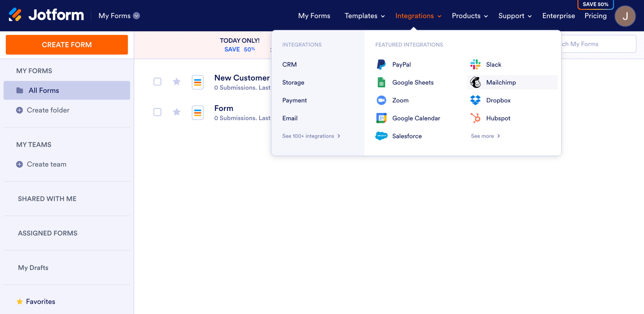Screen dimensions: 644x314
Task: Open the Products dropdown
Action: coord(469,16)
